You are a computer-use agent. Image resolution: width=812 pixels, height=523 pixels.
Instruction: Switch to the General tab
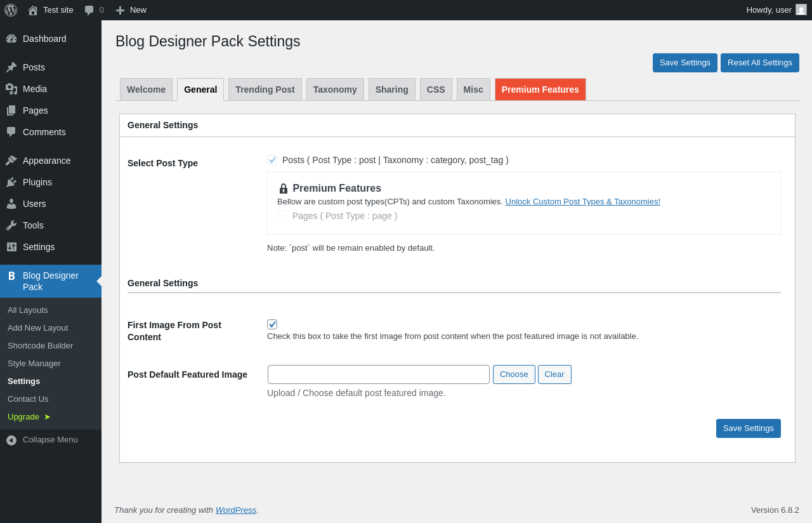pyautogui.click(x=200, y=89)
